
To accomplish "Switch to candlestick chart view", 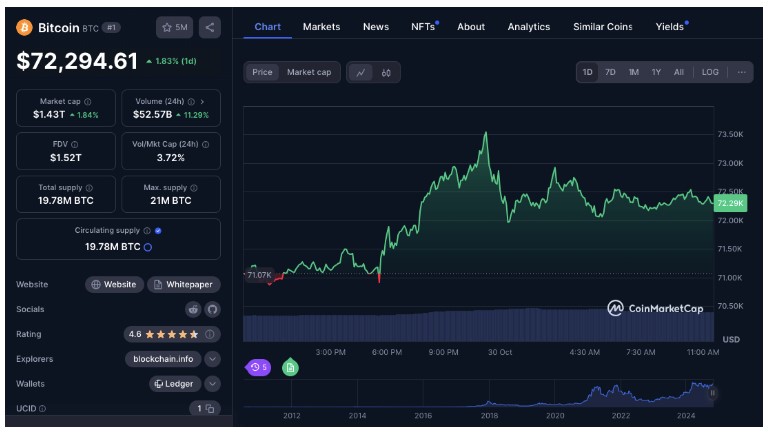I will (386, 72).
